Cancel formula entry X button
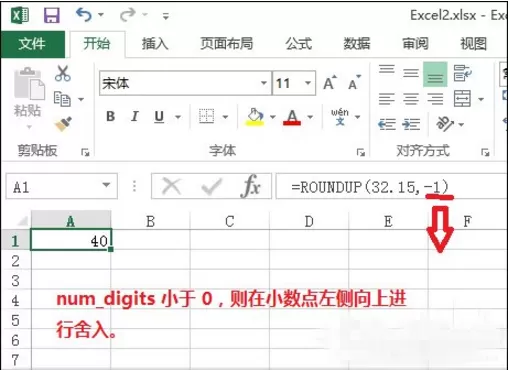510x370 pixels. pyautogui.click(x=171, y=186)
